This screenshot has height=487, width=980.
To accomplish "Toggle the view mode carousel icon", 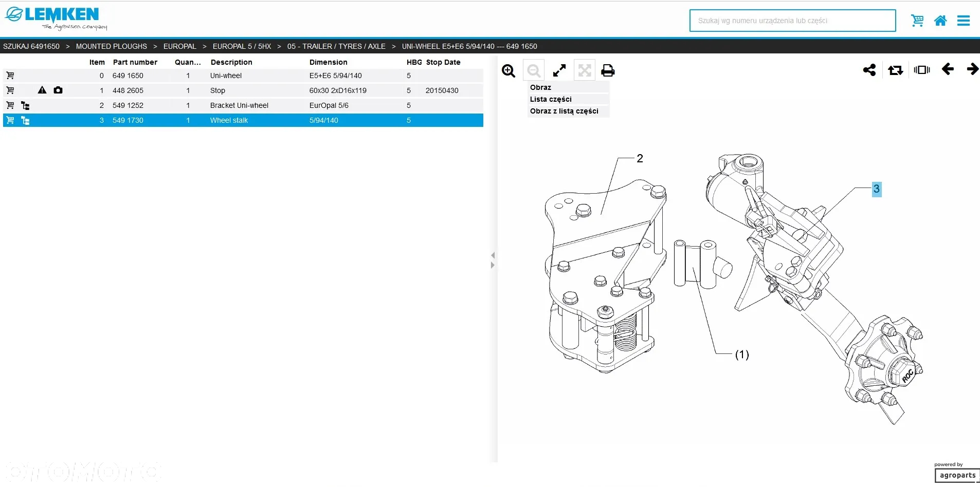I will pos(922,70).
